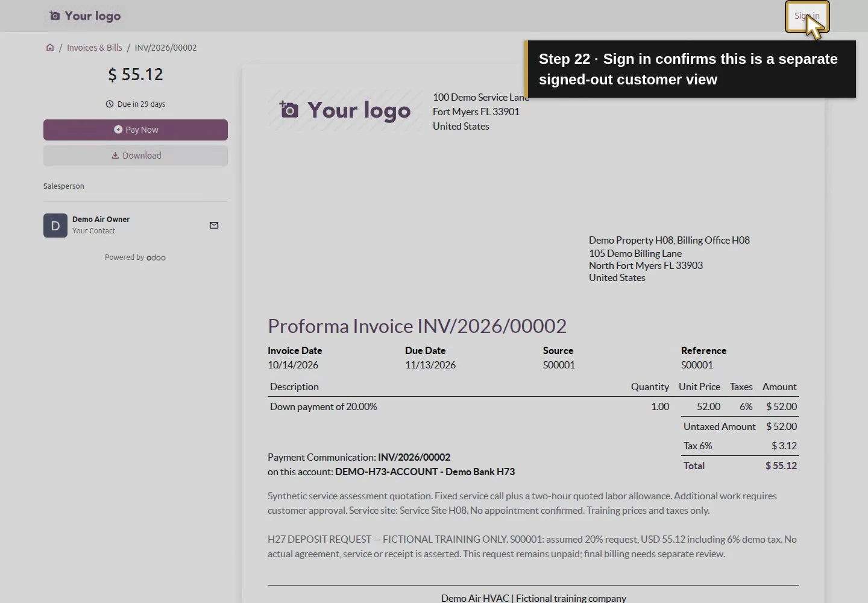Click the 100 Demo Service Lane address

pyautogui.click(x=481, y=112)
